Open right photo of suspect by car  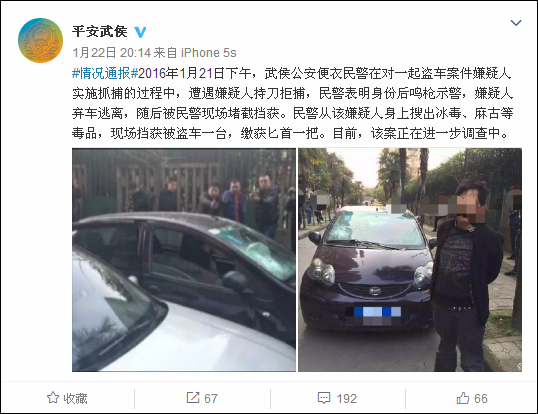point(410,260)
